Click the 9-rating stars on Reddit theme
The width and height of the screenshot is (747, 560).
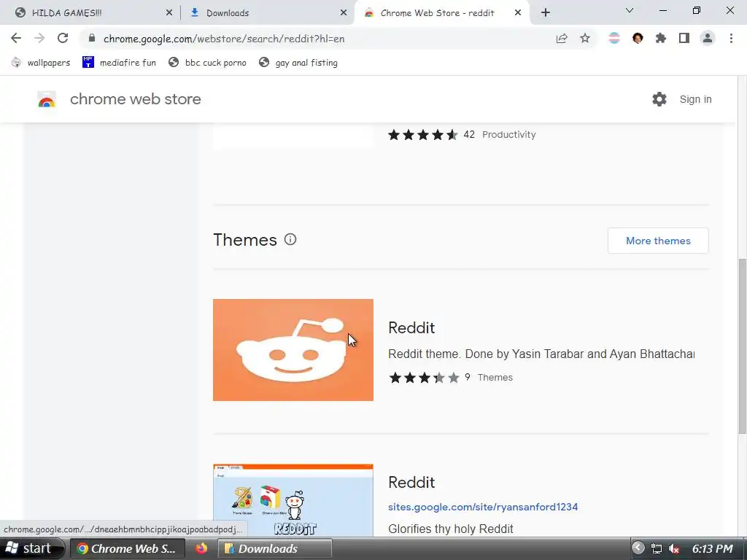pos(424,378)
